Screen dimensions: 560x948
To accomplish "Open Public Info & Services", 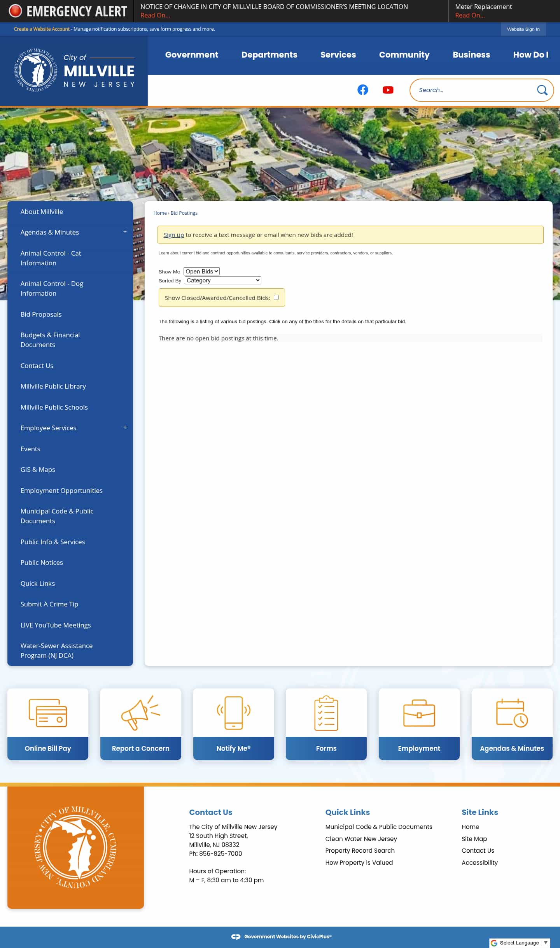I will click(x=52, y=542).
